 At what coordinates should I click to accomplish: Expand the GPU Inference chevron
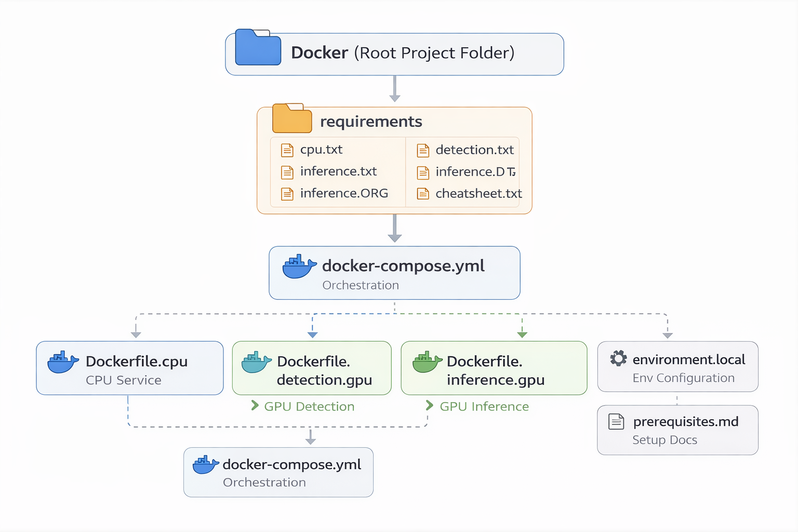click(x=430, y=406)
